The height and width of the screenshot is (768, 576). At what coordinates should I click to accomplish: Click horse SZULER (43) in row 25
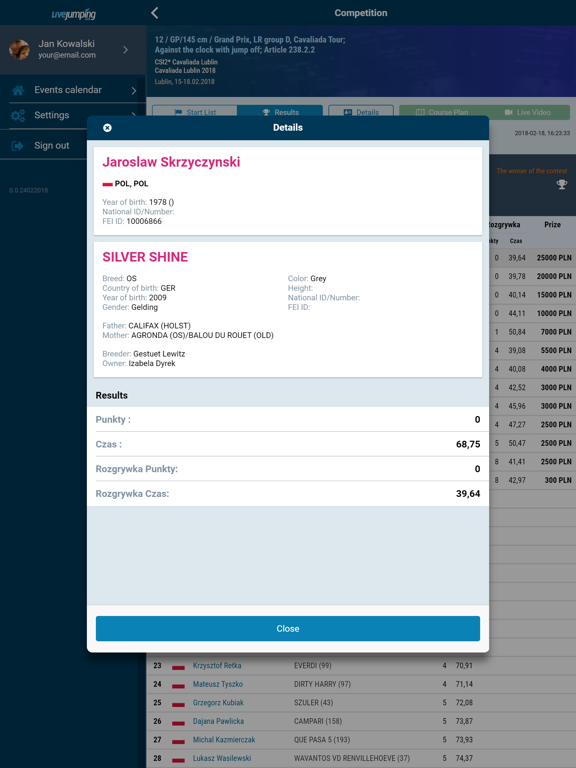313,703
